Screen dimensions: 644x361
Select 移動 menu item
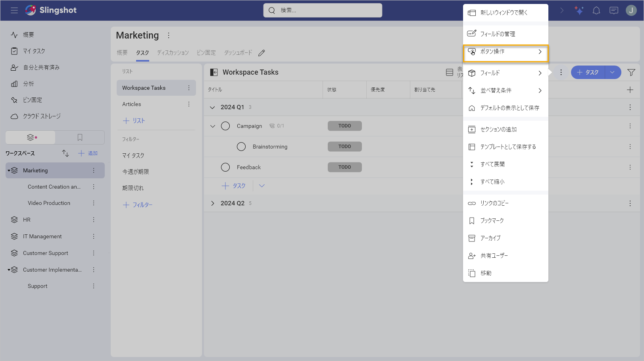506,273
